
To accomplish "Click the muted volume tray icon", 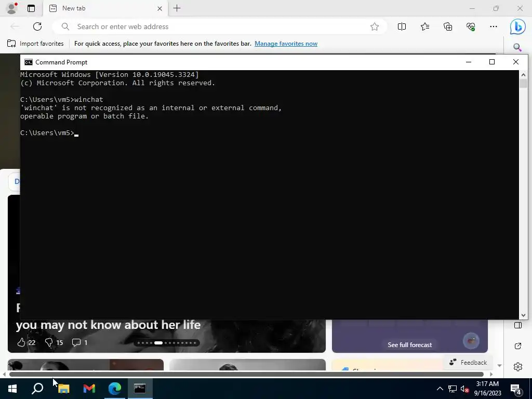I will [x=465, y=389].
